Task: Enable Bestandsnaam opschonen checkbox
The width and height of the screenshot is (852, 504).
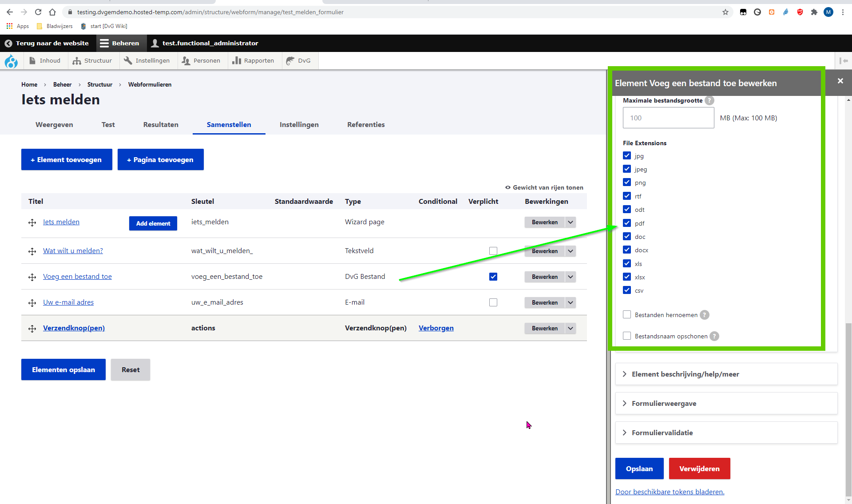Action: pyautogui.click(x=627, y=336)
